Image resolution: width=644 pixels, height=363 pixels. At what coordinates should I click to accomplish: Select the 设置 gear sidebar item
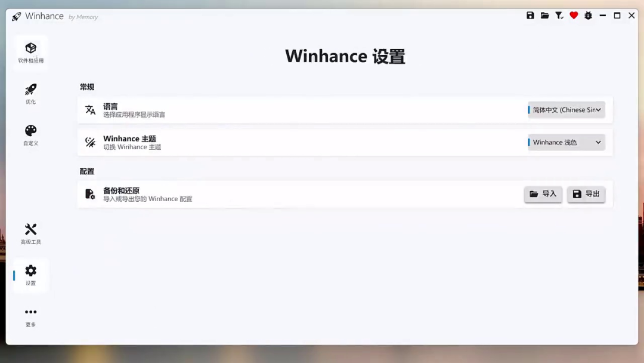[x=31, y=275]
